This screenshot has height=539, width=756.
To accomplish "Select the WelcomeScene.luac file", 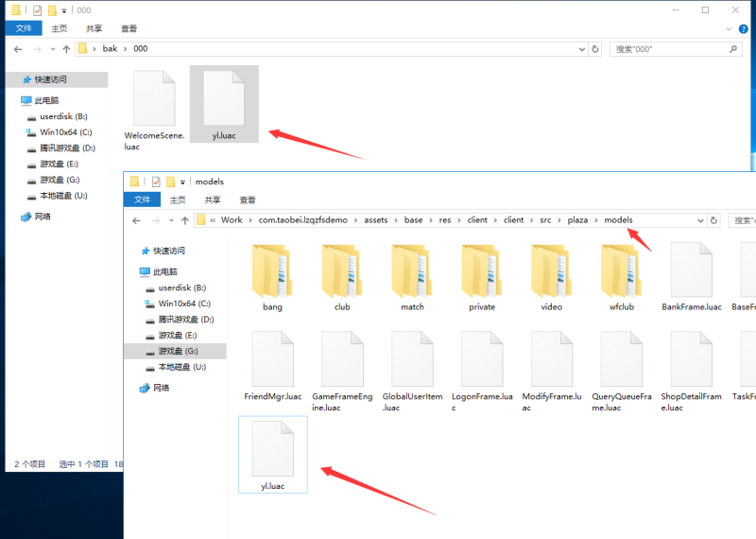I will pyautogui.click(x=154, y=106).
